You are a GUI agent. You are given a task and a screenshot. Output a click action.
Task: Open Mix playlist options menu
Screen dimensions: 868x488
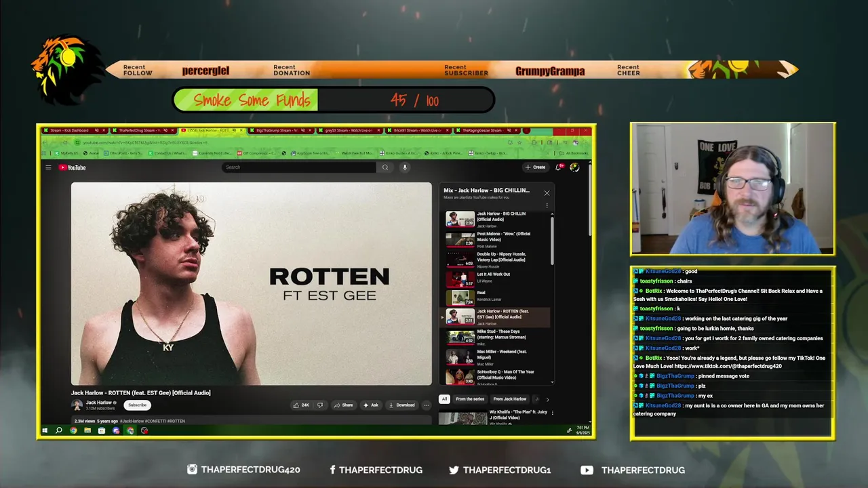click(547, 205)
